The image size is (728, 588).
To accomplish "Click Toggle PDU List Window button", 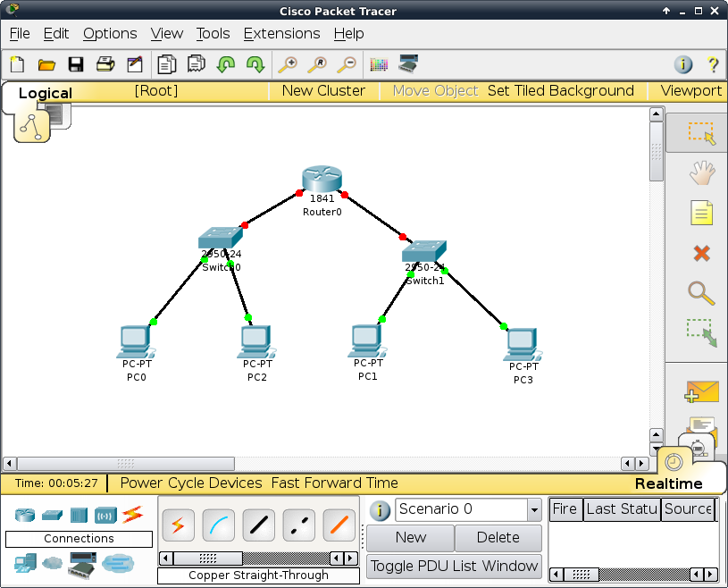I will [x=454, y=566].
